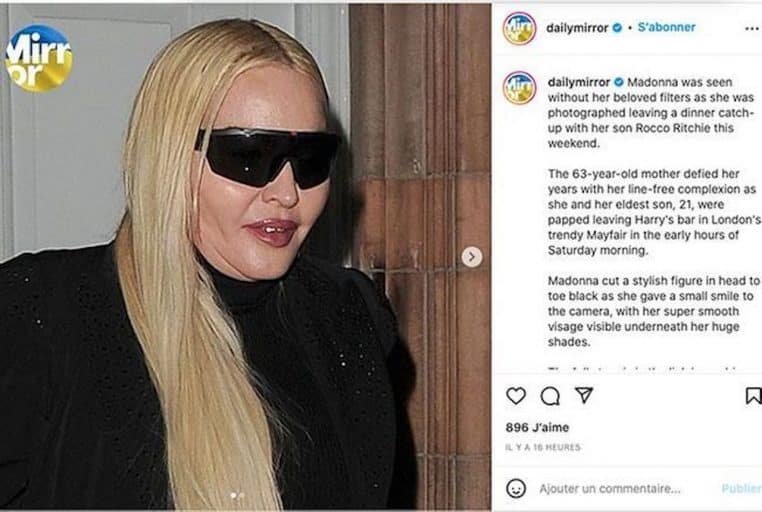Select the carousel indicator dots below photo

click(237, 495)
